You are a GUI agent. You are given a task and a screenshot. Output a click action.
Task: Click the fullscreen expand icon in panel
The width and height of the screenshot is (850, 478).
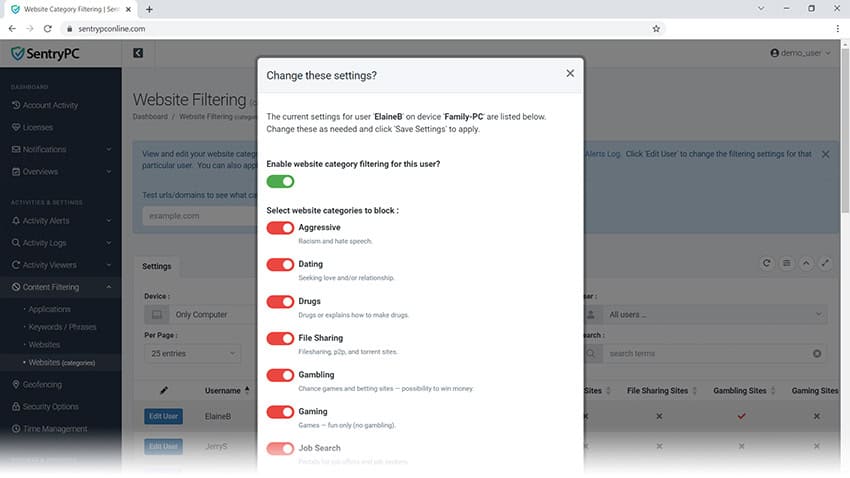826,263
